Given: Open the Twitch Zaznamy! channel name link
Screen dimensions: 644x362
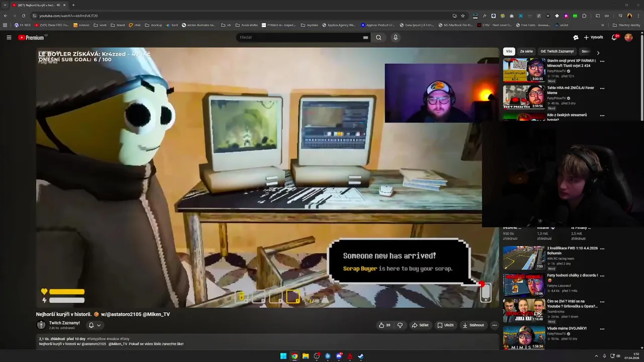Looking at the screenshot, I should [x=64, y=323].
